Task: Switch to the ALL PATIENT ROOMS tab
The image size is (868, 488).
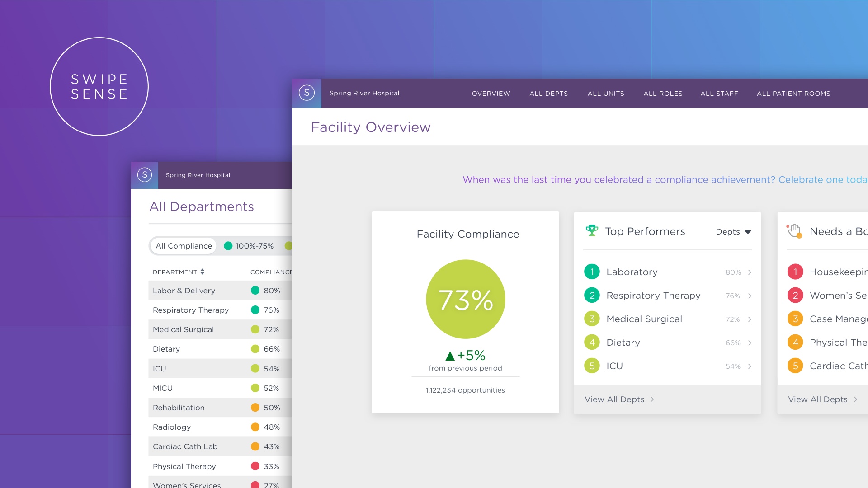Action: [x=793, y=94]
